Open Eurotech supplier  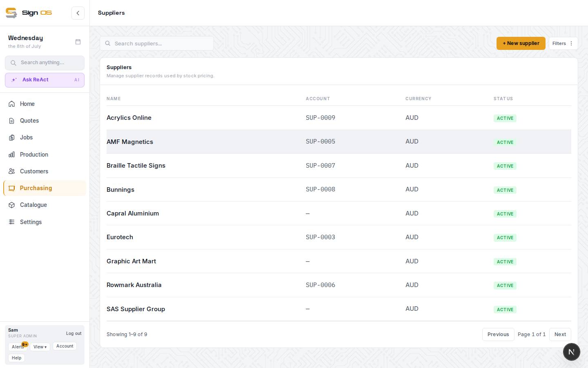tap(339, 237)
